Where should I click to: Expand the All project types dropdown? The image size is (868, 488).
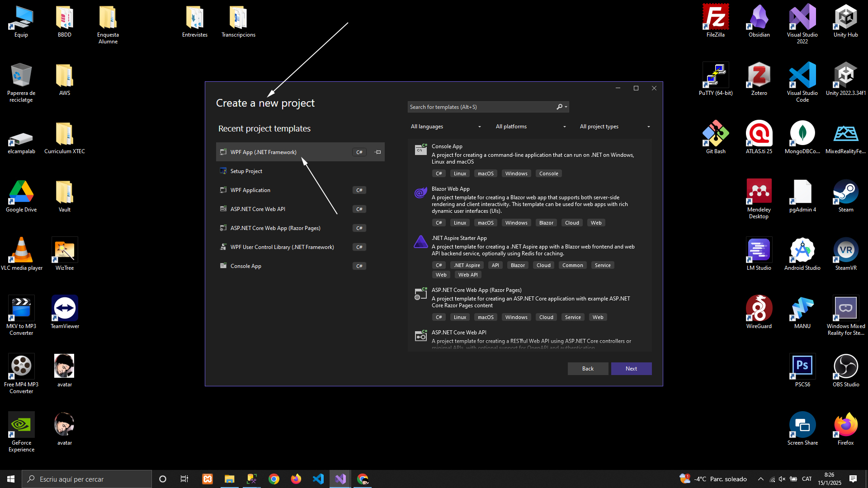pos(614,127)
